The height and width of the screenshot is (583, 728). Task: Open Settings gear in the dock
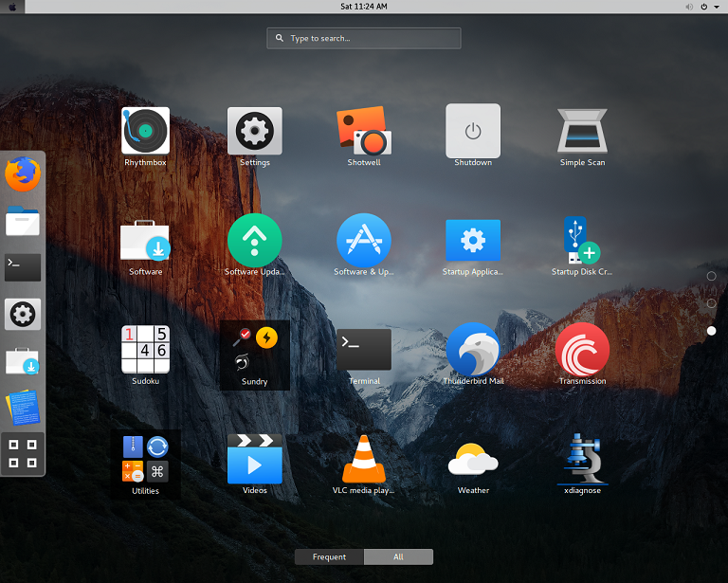23,314
